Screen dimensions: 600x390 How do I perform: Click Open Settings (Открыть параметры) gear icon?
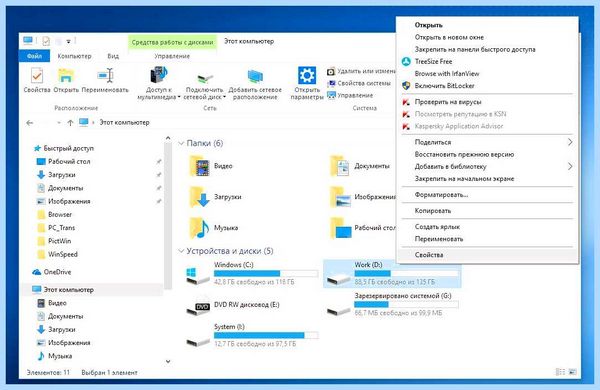click(307, 75)
